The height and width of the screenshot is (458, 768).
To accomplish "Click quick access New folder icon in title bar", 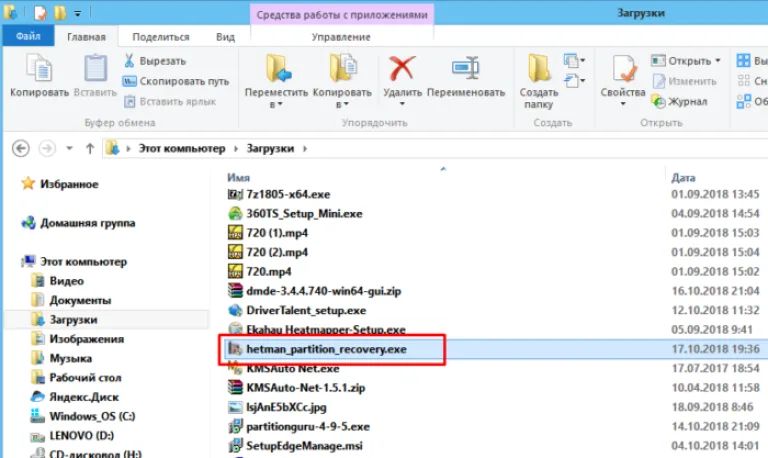I will click(60, 13).
